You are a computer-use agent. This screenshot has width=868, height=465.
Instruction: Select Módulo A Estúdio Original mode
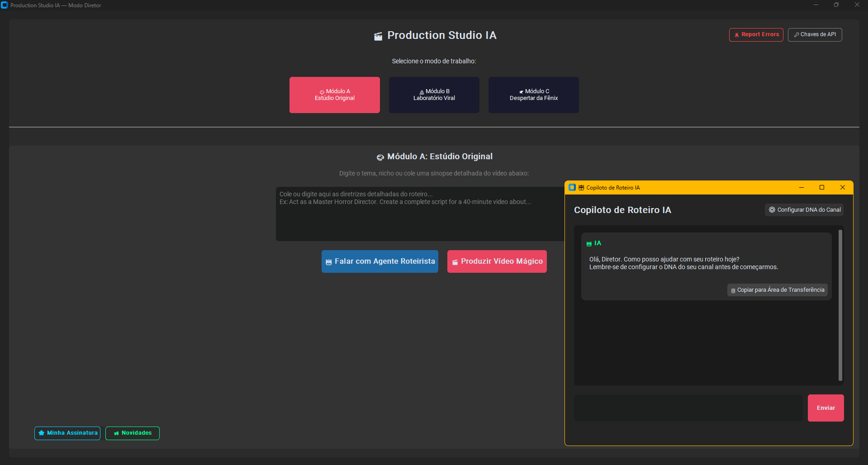[335, 95]
